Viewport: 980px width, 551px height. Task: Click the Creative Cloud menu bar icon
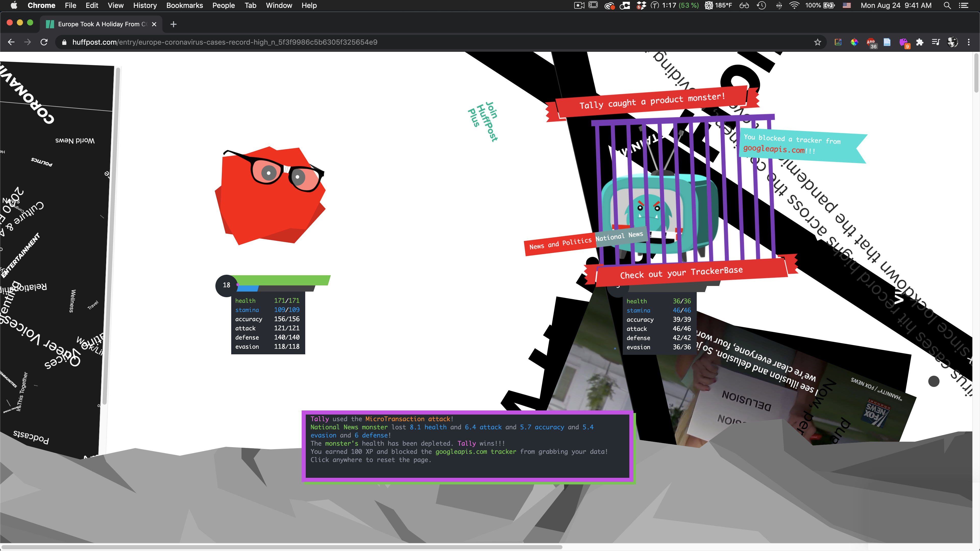pyautogui.click(x=609, y=5)
